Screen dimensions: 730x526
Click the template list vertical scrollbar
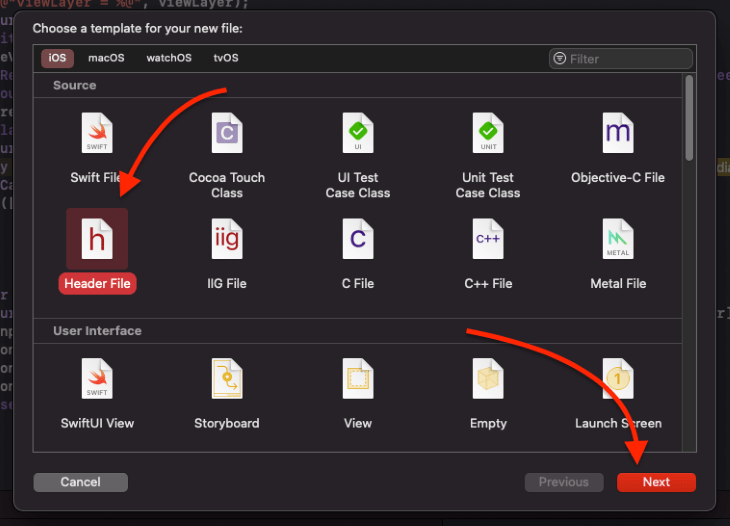689,118
